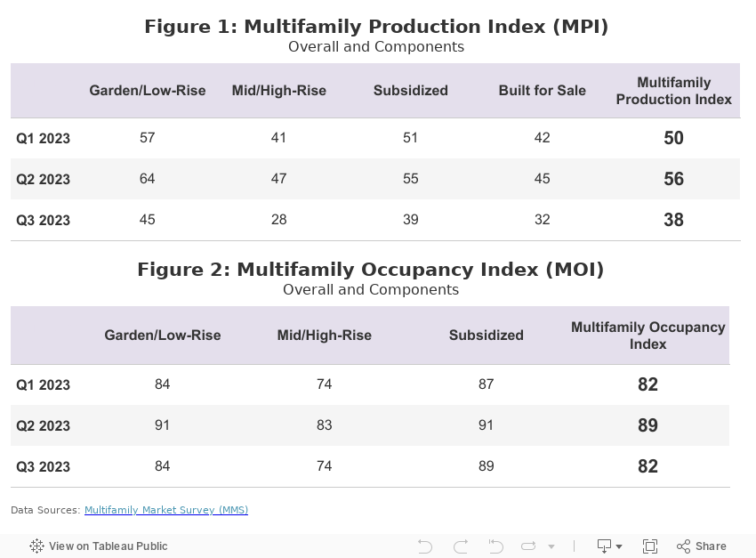756x558 pixels.
Task: Click the refresh/replay data icon
Action: pos(528,546)
